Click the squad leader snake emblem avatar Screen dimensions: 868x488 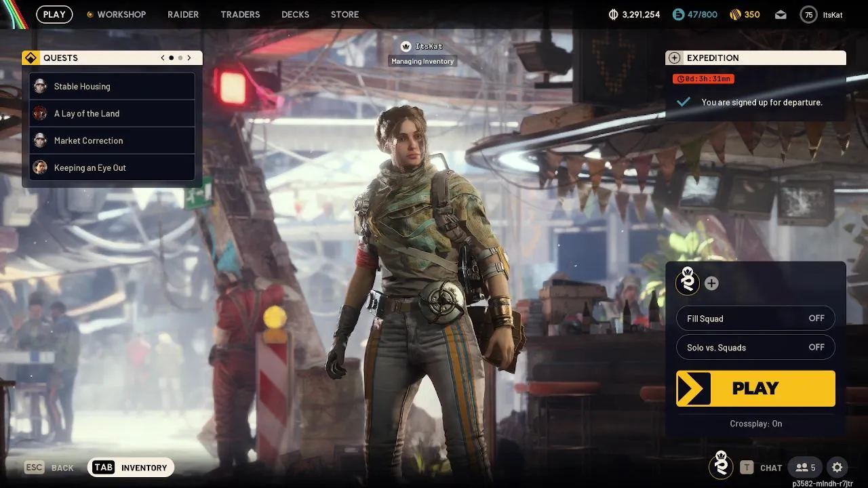pos(688,281)
